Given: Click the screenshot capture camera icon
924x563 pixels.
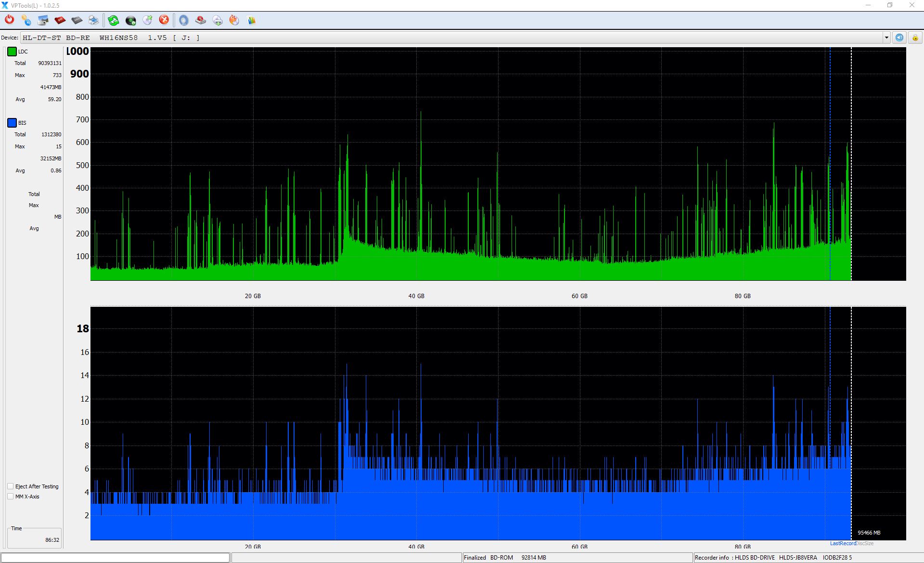Looking at the screenshot, I should [x=43, y=20].
